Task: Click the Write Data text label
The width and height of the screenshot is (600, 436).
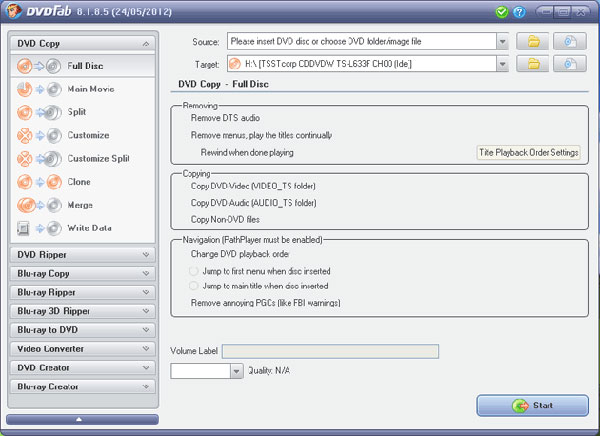Action: tap(90, 228)
